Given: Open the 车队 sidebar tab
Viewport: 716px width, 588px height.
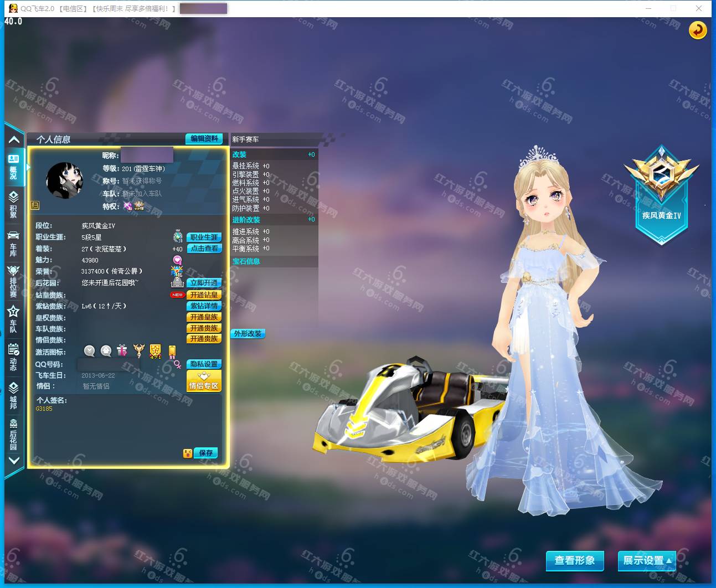Looking at the screenshot, I should point(13,319).
